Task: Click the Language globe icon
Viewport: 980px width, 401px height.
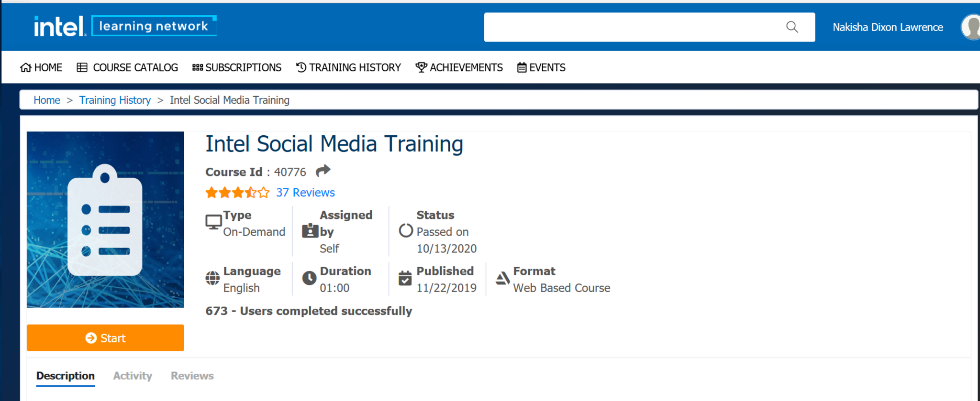Action: [x=212, y=278]
